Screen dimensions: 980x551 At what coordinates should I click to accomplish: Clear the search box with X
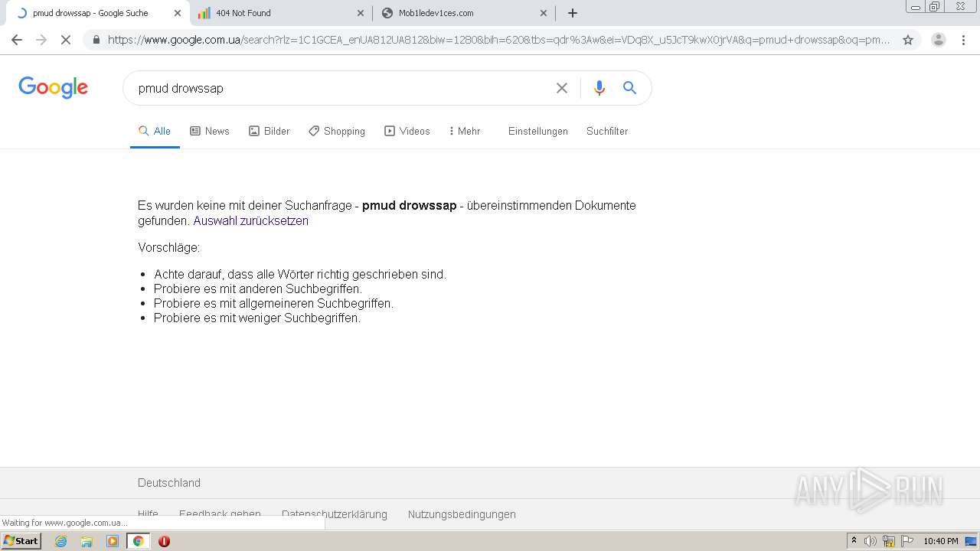tap(562, 88)
